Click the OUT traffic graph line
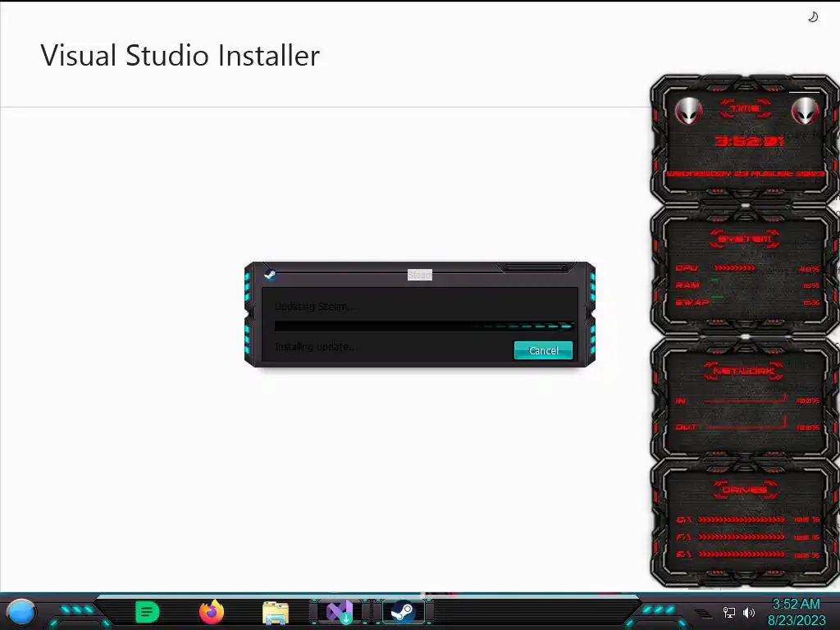840x630 pixels. click(x=745, y=423)
